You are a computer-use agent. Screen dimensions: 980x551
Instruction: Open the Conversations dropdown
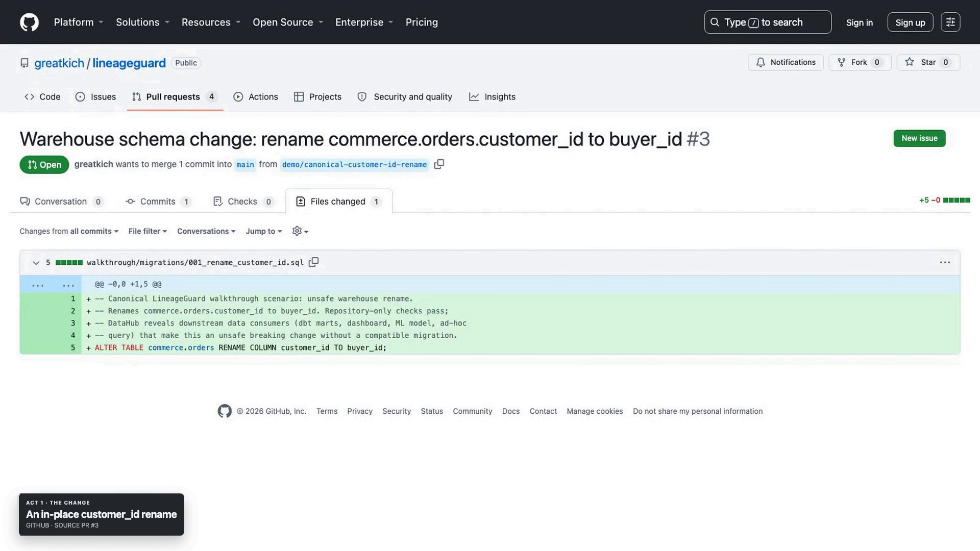click(206, 231)
